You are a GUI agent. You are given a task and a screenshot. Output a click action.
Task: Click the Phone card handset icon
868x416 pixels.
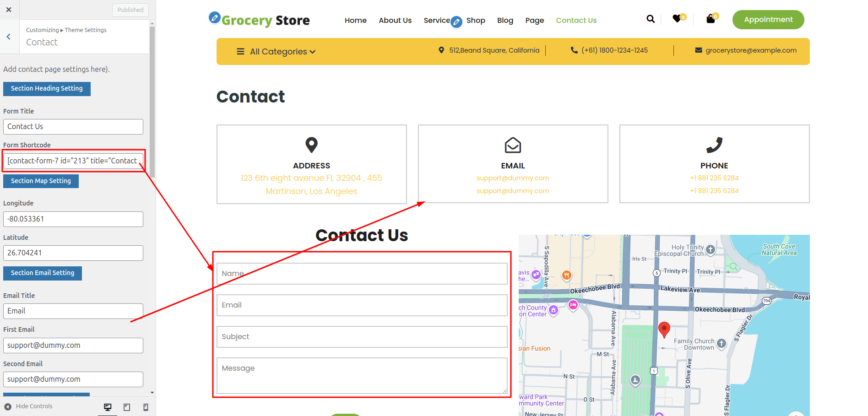tap(714, 145)
